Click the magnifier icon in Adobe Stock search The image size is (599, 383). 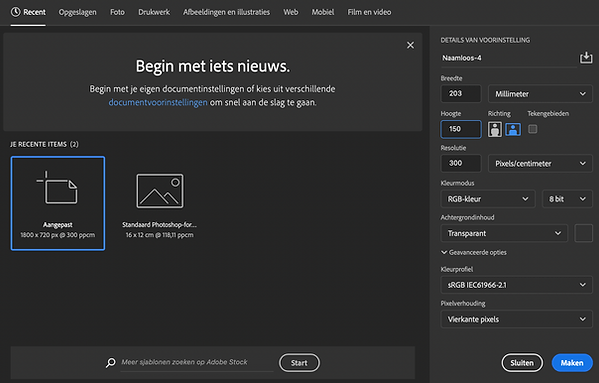pos(111,362)
